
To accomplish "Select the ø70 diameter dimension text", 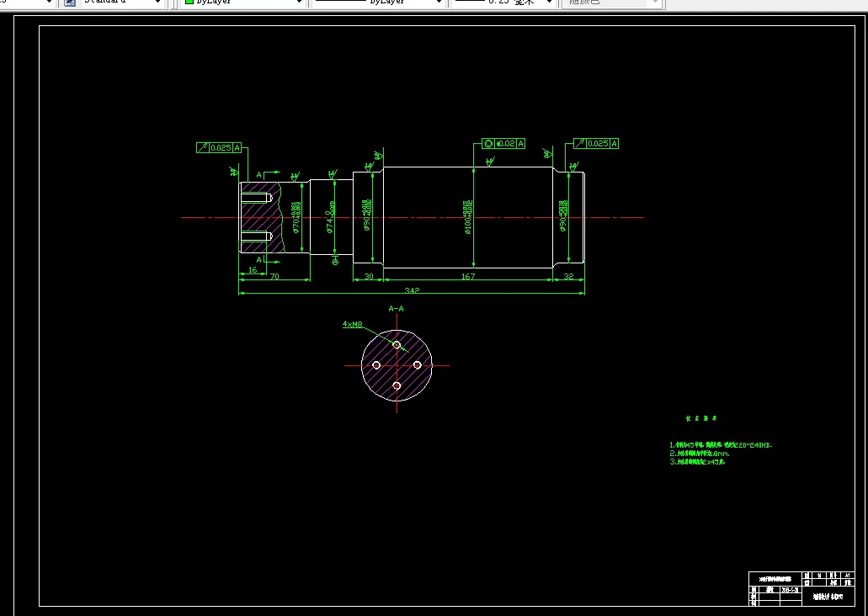I will (x=296, y=217).
